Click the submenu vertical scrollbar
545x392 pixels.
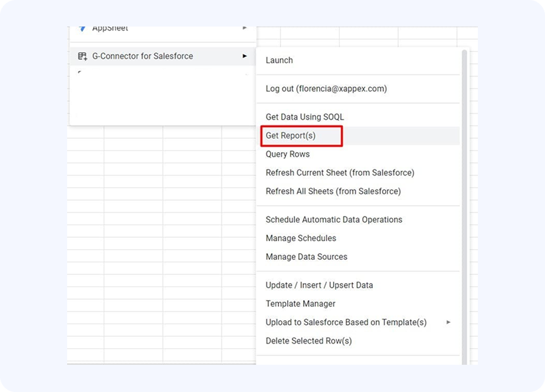point(465,199)
